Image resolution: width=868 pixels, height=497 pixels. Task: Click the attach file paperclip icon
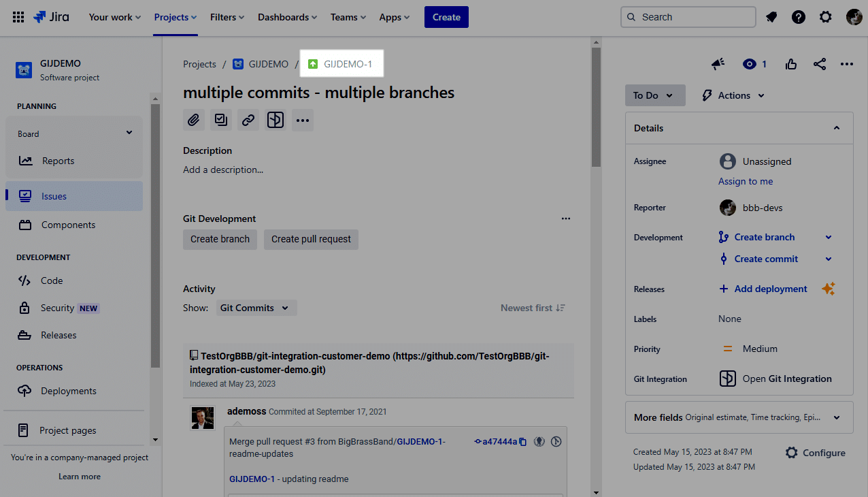point(194,120)
